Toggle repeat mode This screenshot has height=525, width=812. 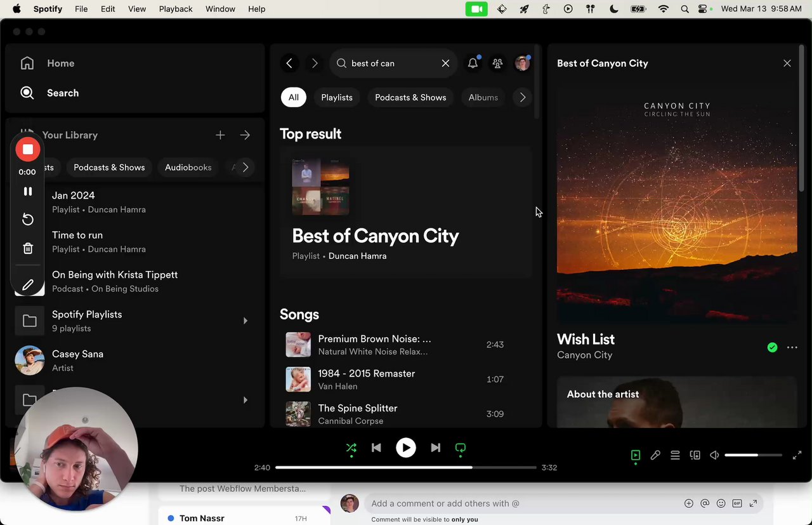461,448
